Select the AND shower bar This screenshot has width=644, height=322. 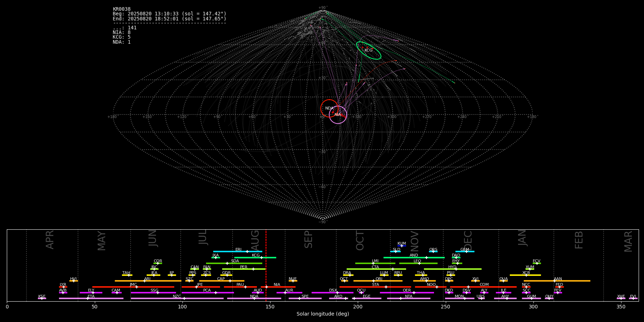click(x=414, y=257)
